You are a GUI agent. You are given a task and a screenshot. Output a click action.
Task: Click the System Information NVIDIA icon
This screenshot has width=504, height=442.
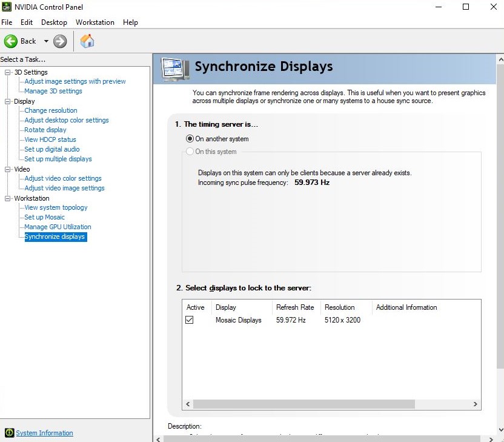[9, 433]
